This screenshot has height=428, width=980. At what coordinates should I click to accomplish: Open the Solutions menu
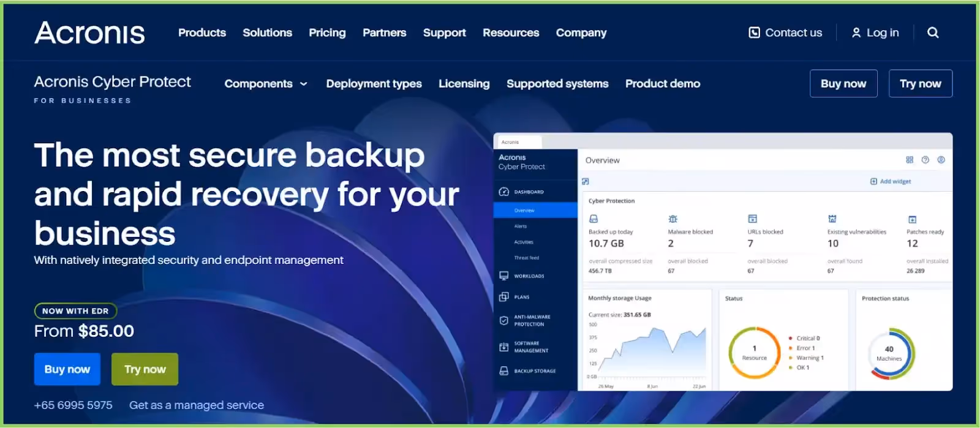tap(267, 32)
